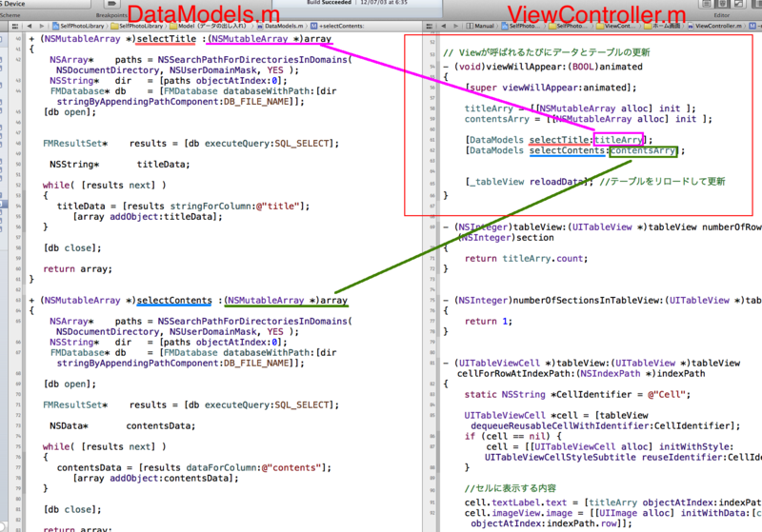The image size is (762, 532).
Task: Click first '[db open];' line in DataModels.m
Action: (70, 112)
